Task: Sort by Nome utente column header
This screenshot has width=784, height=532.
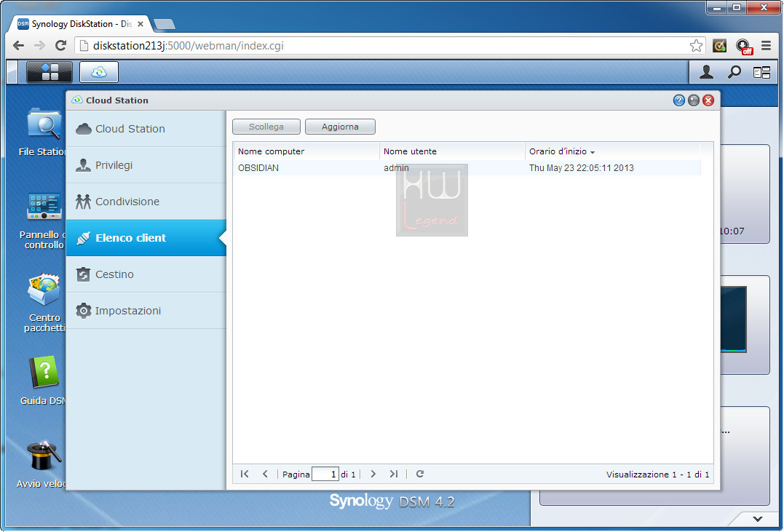Action: coord(452,151)
